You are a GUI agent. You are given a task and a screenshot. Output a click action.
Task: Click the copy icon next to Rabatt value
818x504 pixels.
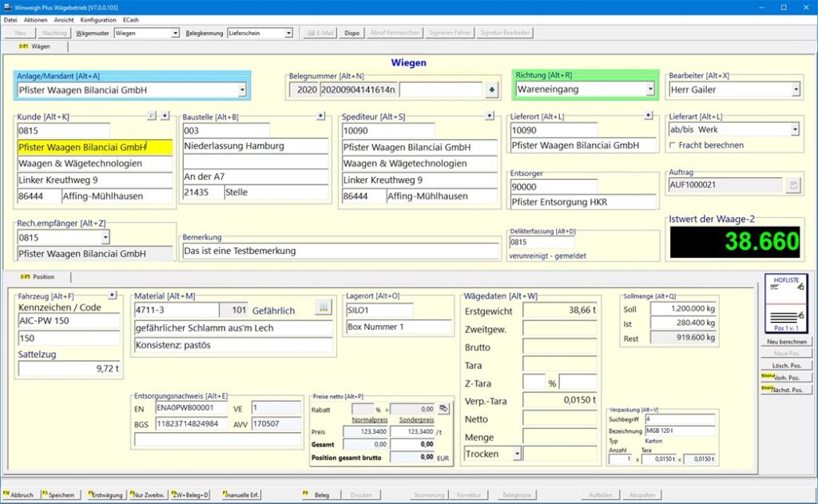pyautogui.click(x=443, y=408)
